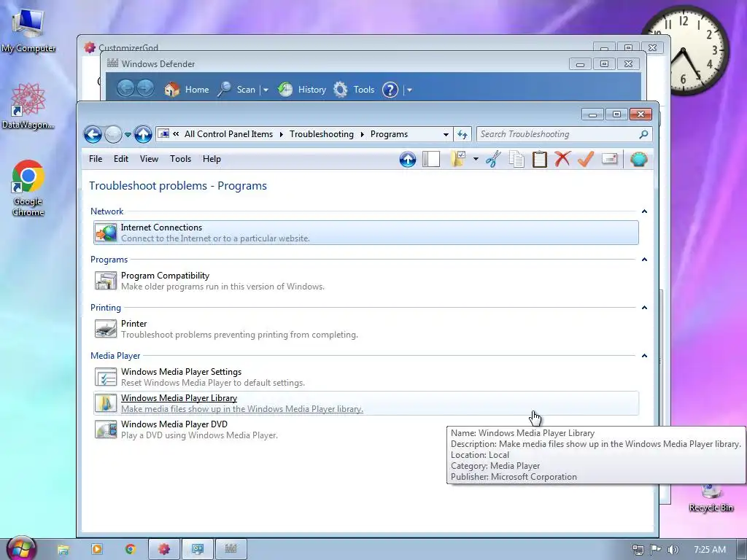
Task: Click the Paste clipboard toolbar icon
Action: coord(539,159)
